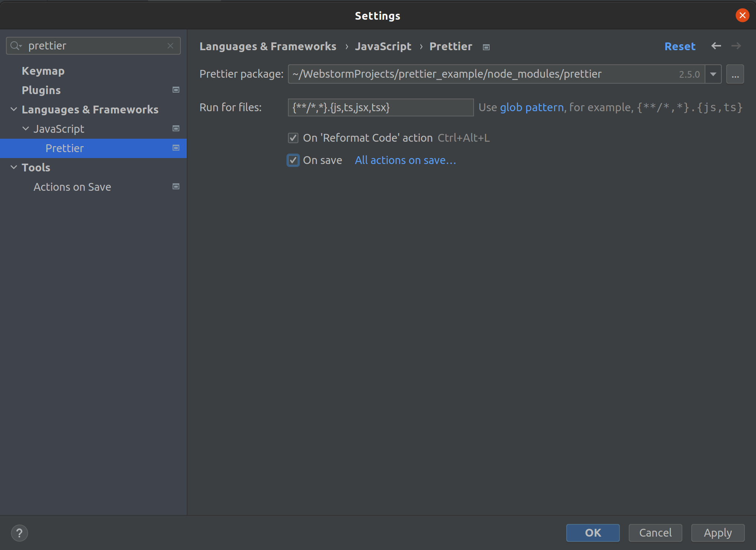Image resolution: width=756 pixels, height=550 pixels.
Task: Click the settings page icon next to Actions on Save
Action: (x=176, y=186)
